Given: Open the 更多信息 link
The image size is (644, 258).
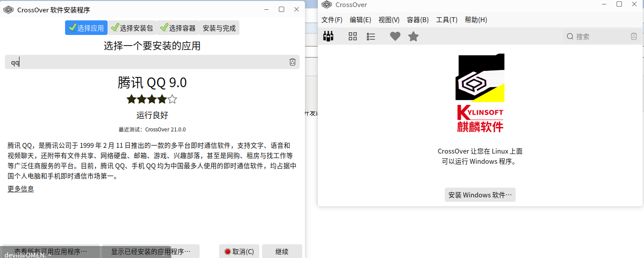Looking at the screenshot, I should point(21,189).
